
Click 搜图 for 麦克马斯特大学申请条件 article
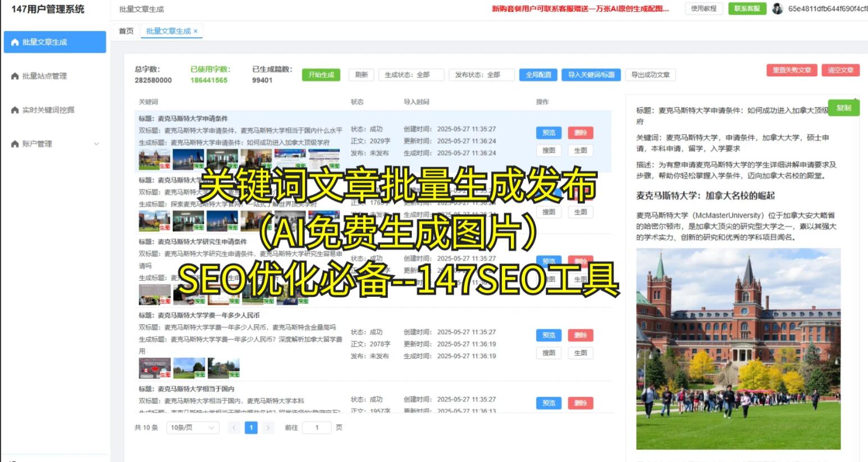(x=549, y=150)
